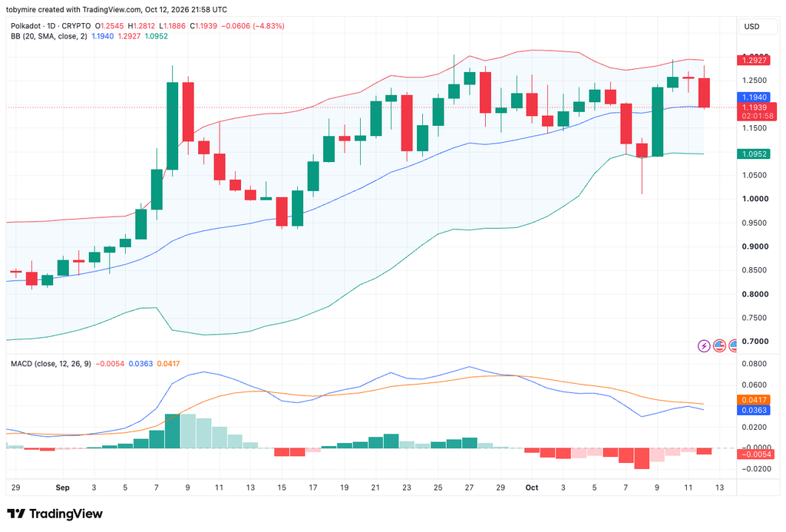This screenshot has width=786, height=532.
Task: Click the Polkadot · 1D · CRYPTO symbol title
Action: [51, 25]
